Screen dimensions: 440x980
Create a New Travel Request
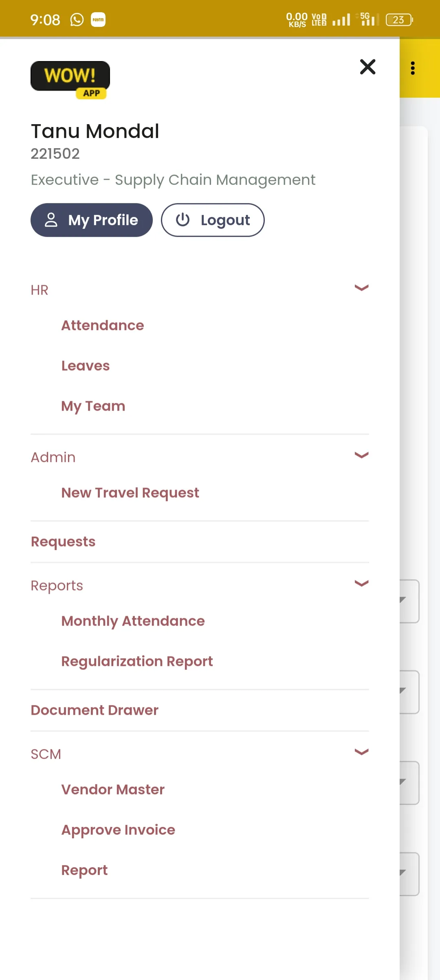130,493
